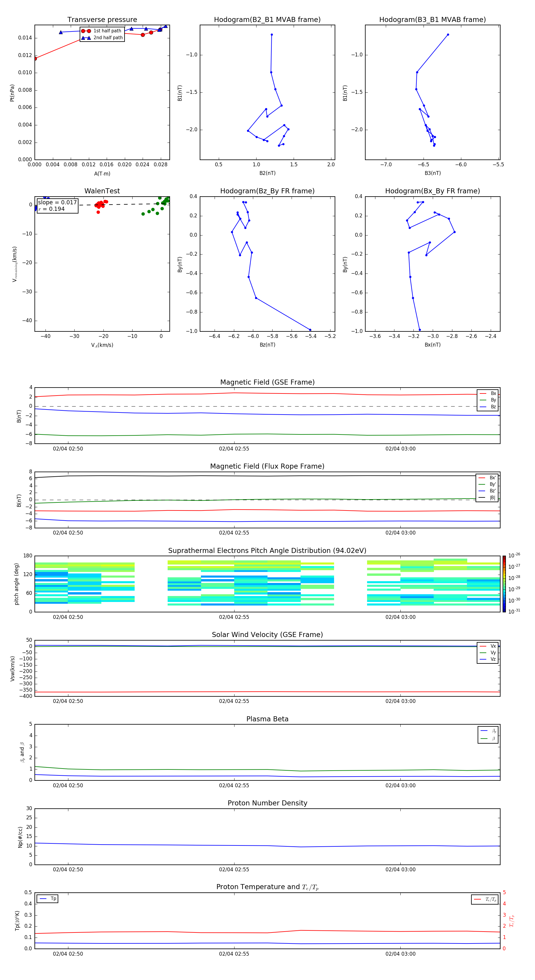Select 'Vx' in the solar wind legend
This screenshot has height=980, width=535.
click(x=488, y=646)
